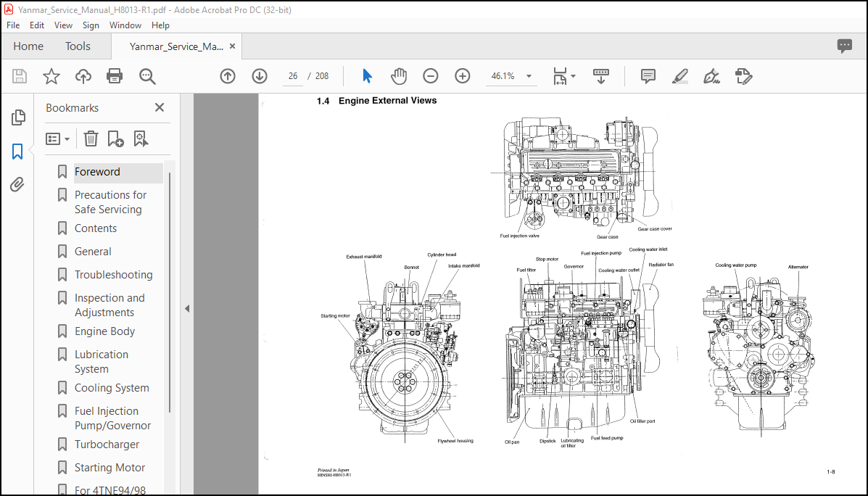Open the Help menu

coord(160,25)
